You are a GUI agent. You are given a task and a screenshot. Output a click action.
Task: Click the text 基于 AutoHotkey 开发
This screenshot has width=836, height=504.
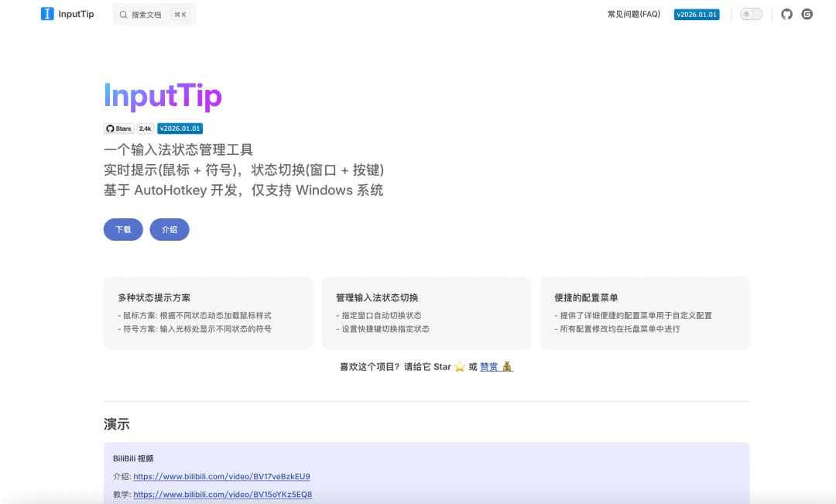click(x=170, y=190)
